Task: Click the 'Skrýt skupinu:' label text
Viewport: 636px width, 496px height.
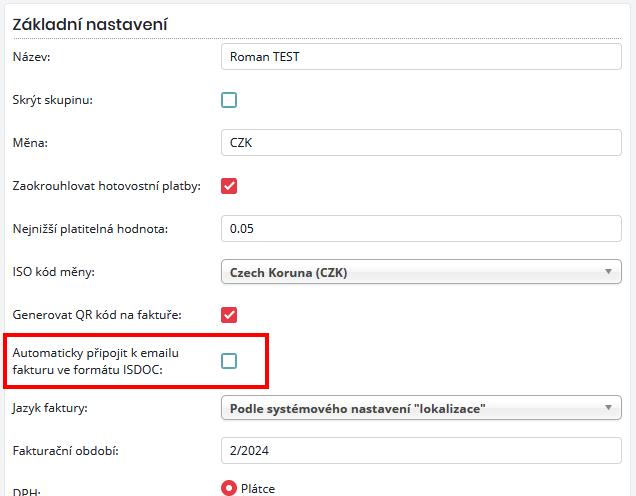Action: pos(54,100)
